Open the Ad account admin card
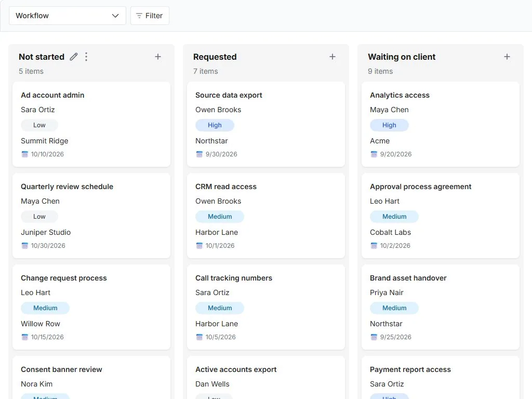This screenshot has height=399, width=532. tap(91, 124)
